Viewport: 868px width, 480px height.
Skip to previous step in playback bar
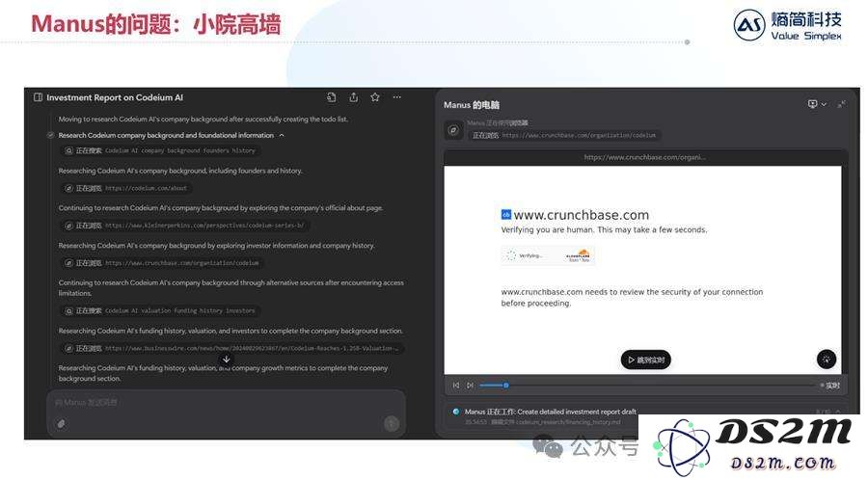point(455,386)
